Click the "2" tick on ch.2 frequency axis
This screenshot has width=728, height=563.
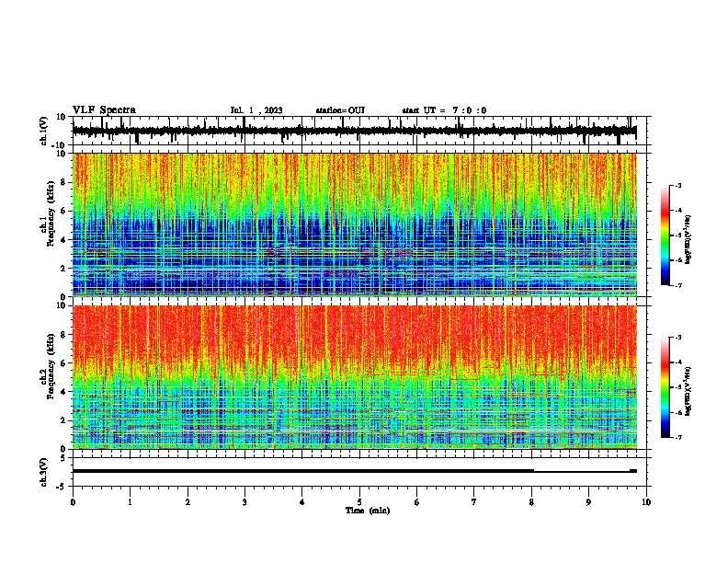pyautogui.click(x=64, y=420)
